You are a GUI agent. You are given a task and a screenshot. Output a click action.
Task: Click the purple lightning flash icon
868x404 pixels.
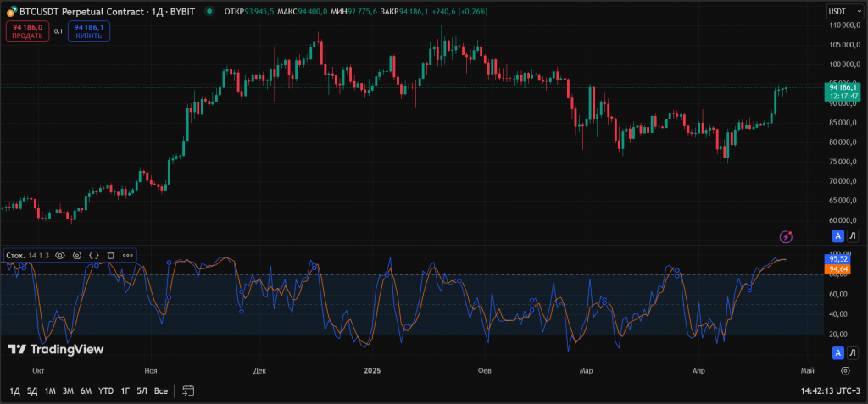coord(786,236)
